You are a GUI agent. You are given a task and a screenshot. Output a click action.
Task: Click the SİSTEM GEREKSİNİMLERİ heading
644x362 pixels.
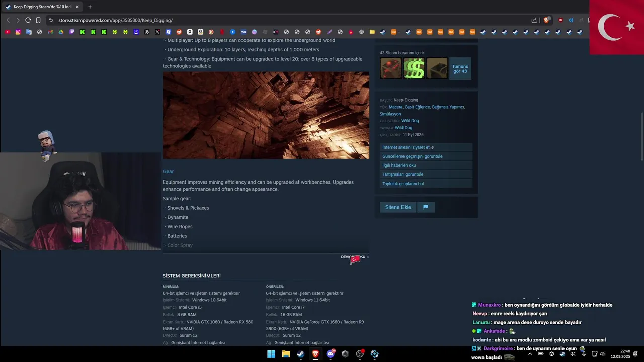click(x=192, y=276)
